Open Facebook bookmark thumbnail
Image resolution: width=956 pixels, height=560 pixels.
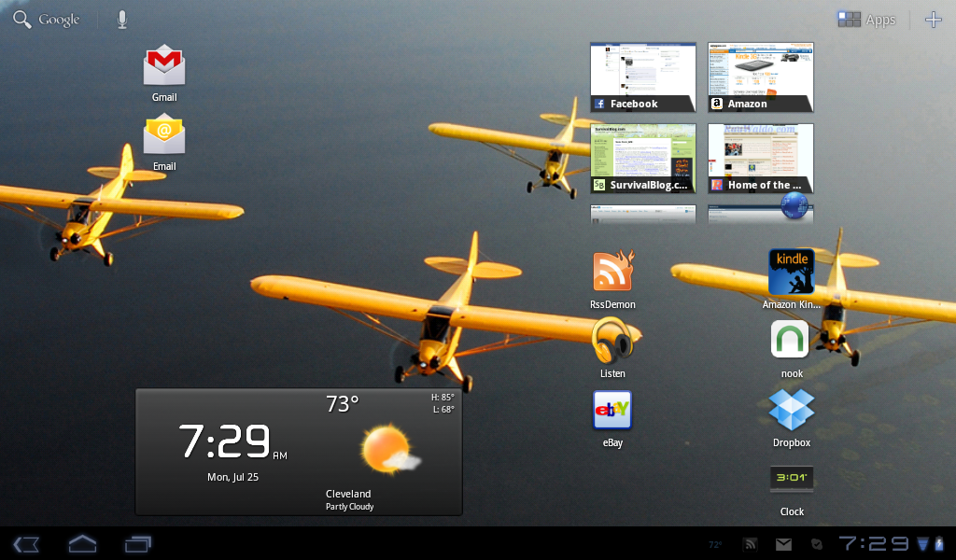point(643,77)
